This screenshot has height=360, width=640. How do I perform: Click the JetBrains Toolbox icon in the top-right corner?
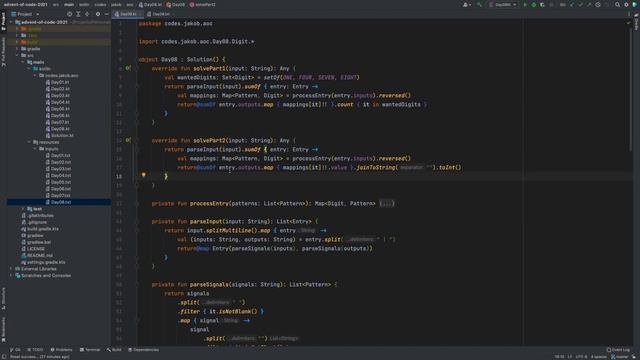pyautogui.click(x=635, y=4)
